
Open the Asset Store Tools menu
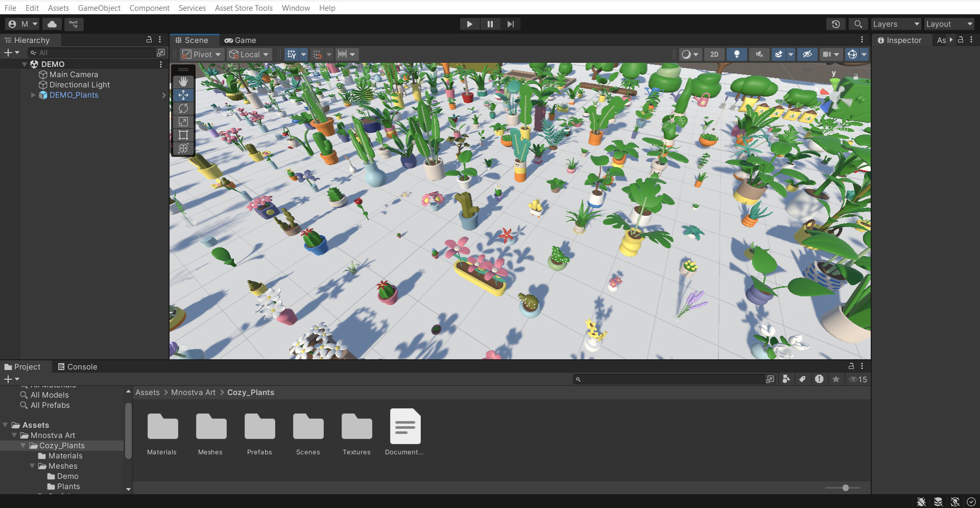coord(244,8)
